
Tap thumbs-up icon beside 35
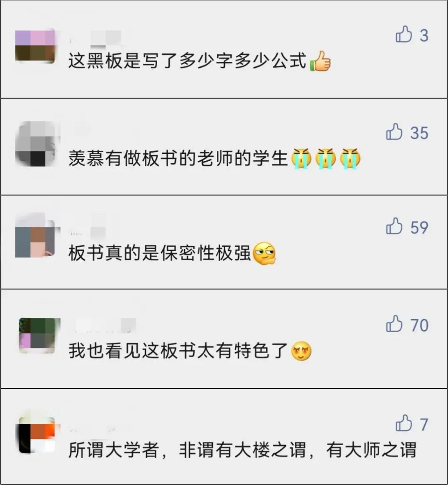[x=394, y=132]
